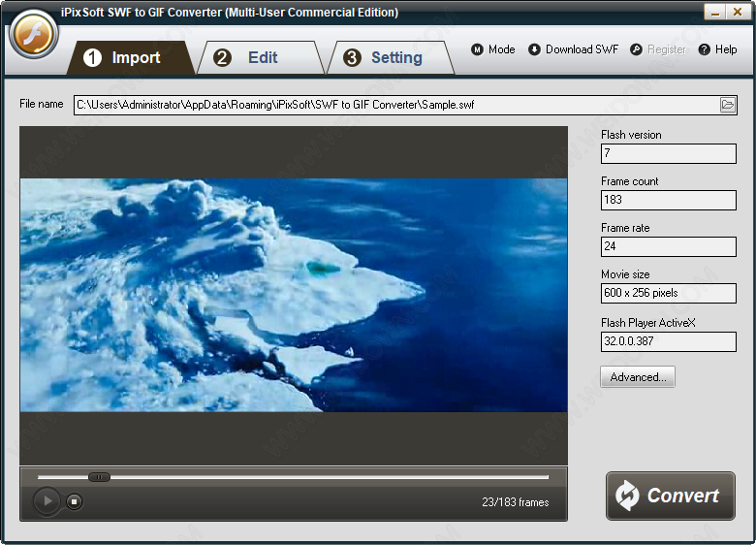This screenshot has height=545, width=756.
Task: Click the "Flash Player ActiveX" label
Action: pos(648,323)
